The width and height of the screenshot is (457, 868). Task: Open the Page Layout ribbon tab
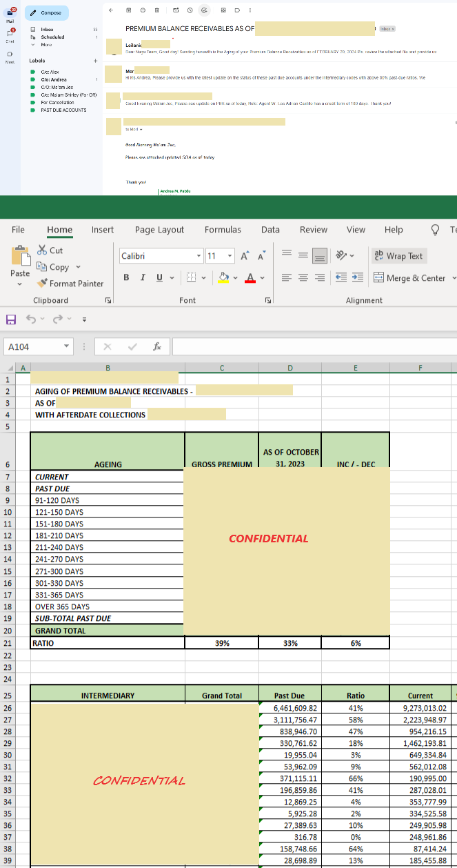[x=159, y=230]
